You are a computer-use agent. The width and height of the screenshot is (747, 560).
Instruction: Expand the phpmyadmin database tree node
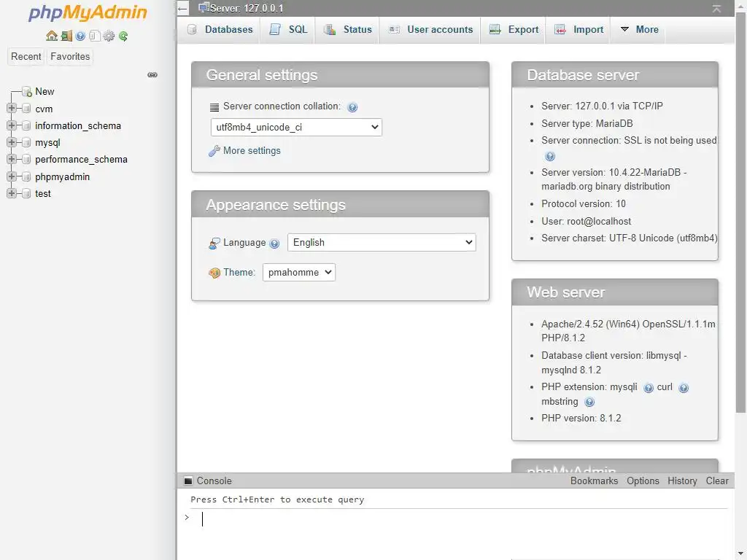(12, 176)
